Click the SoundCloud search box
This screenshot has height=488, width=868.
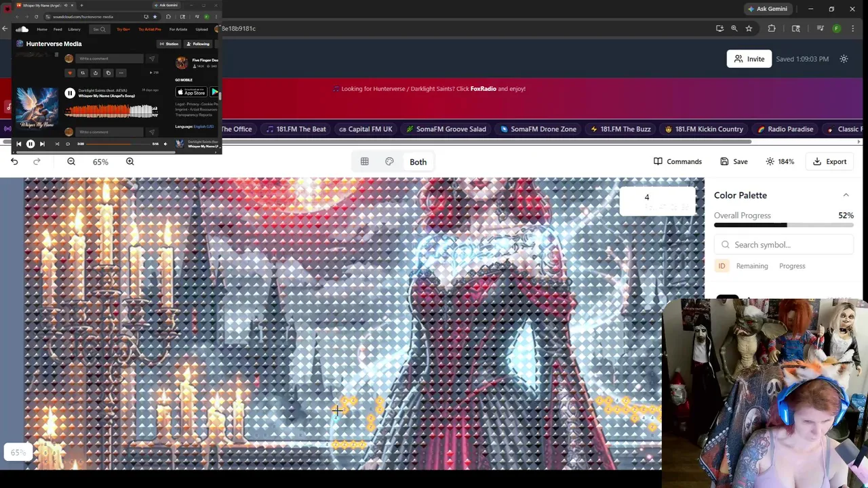(99, 29)
